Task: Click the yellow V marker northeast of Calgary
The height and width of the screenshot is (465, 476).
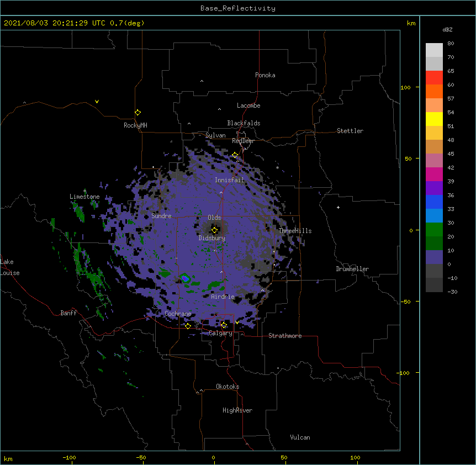Action: click(237, 322)
